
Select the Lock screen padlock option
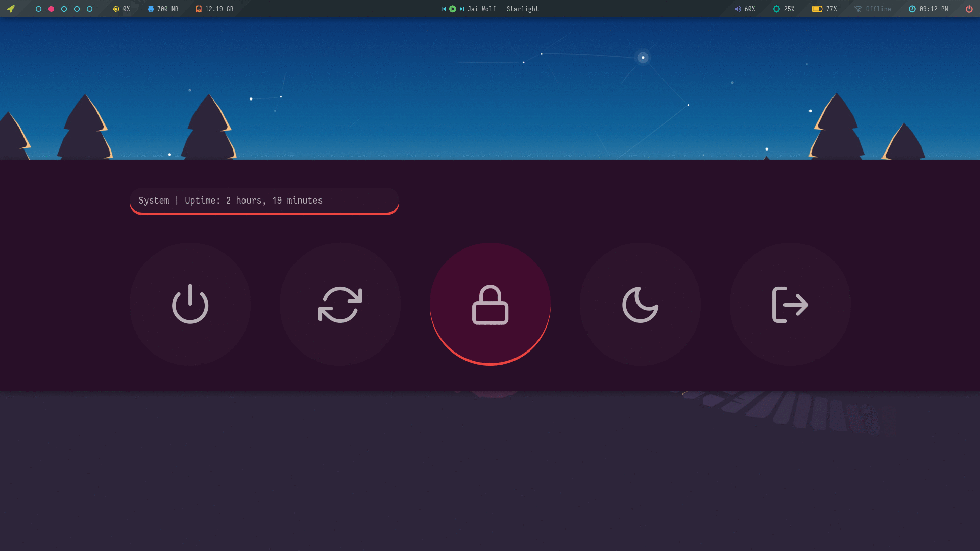pyautogui.click(x=490, y=304)
